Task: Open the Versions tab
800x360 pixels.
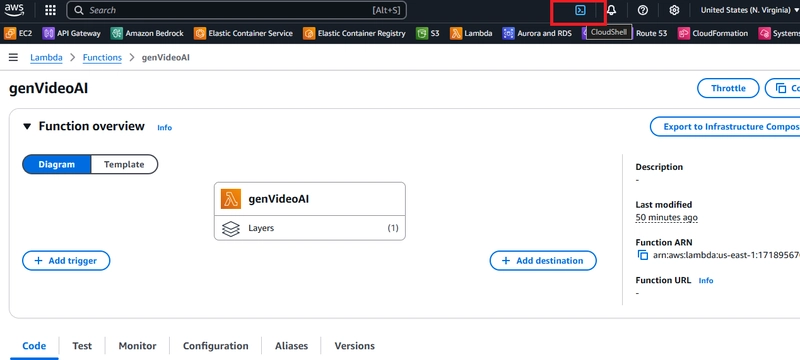Action: point(355,346)
